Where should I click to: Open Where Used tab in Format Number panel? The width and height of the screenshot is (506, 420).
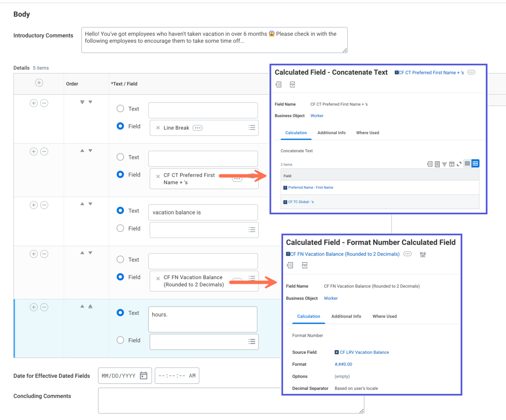click(x=384, y=316)
